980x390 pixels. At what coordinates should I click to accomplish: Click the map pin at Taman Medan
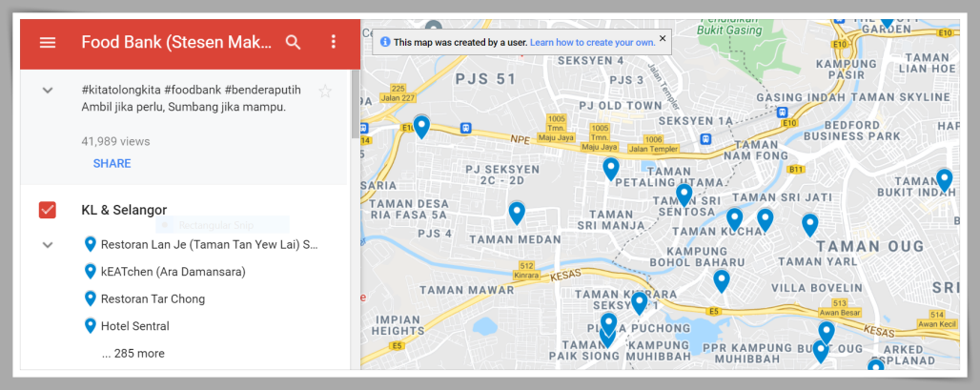517,212
